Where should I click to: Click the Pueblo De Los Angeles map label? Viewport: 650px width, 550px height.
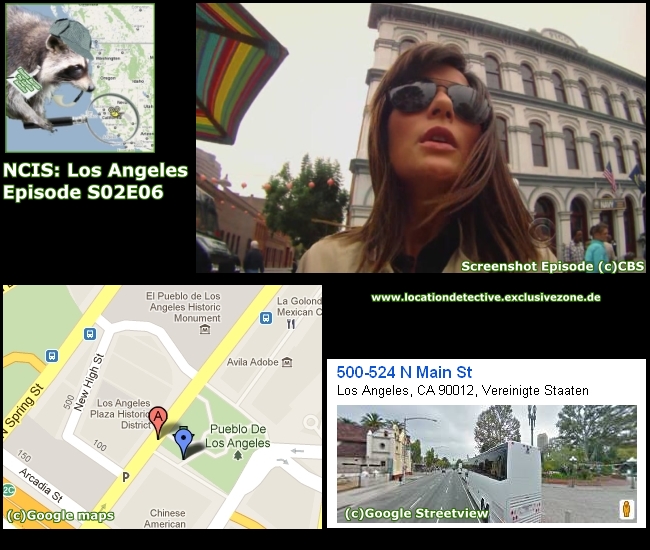[x=238, y=436]
